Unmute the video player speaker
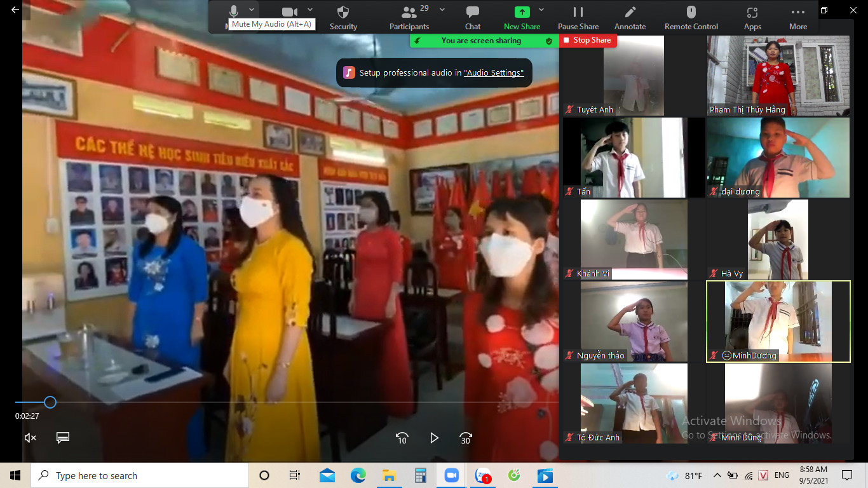The width and height of the screenshot is (868, 488). point(30,438)
